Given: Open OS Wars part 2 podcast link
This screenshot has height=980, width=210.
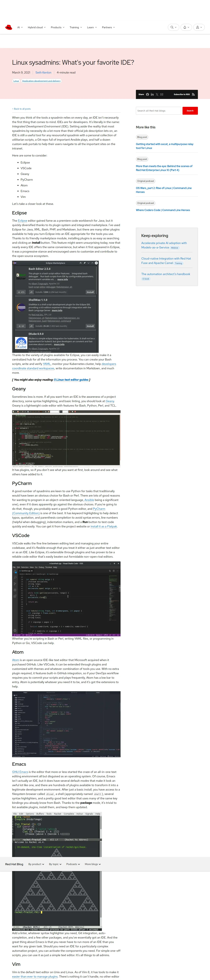Looking at the screenshot, I should pyautogui.click(x=164, y=190).
